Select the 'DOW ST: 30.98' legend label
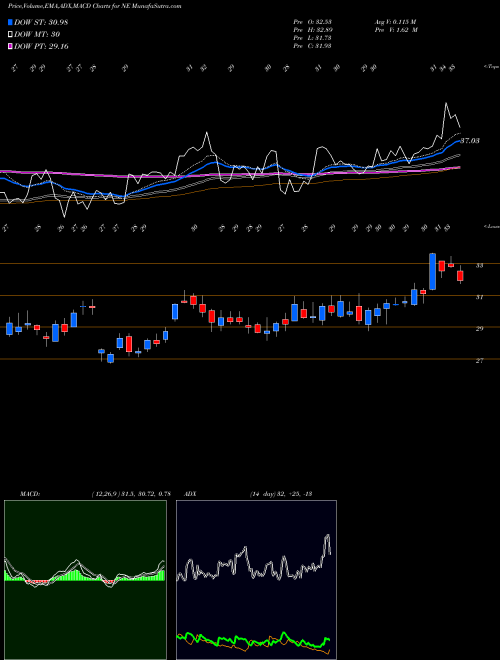The height and width of the screenshot is (660, 500). (41, 22)
